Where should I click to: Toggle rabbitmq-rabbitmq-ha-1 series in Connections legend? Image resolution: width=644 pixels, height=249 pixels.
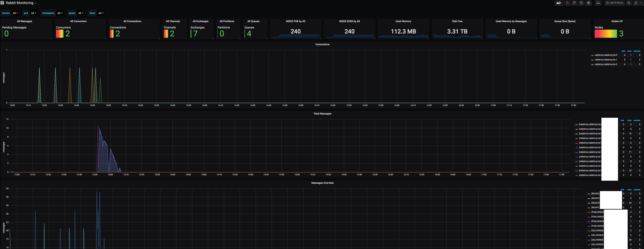[x=606, y=60]
